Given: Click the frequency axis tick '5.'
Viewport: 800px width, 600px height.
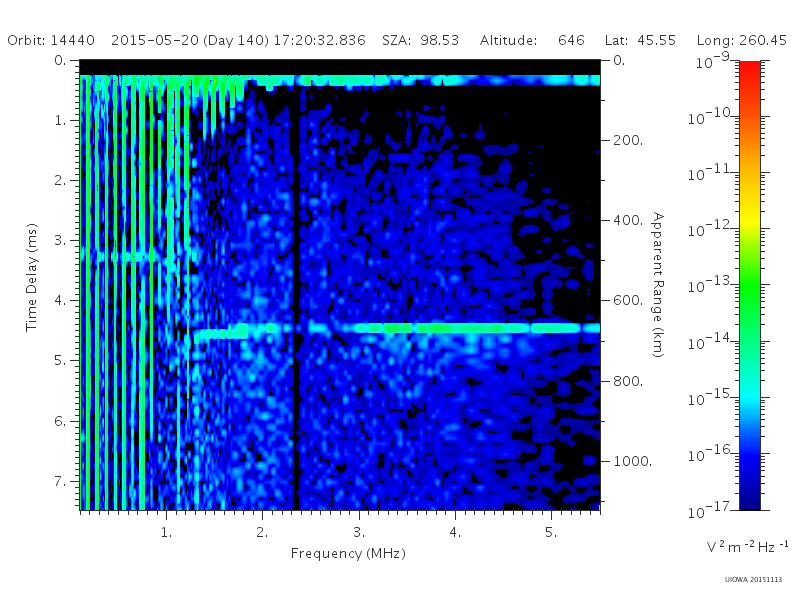Looking at the screenshot, I should point(551,532).
